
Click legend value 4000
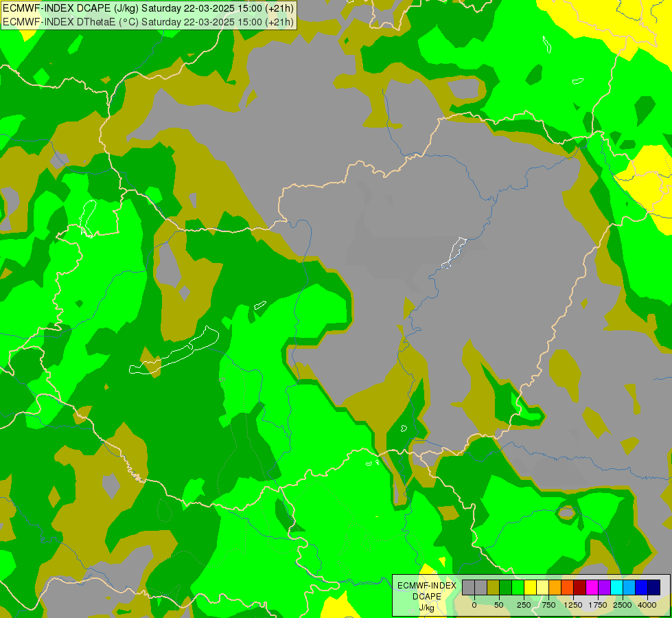point(647,605)
